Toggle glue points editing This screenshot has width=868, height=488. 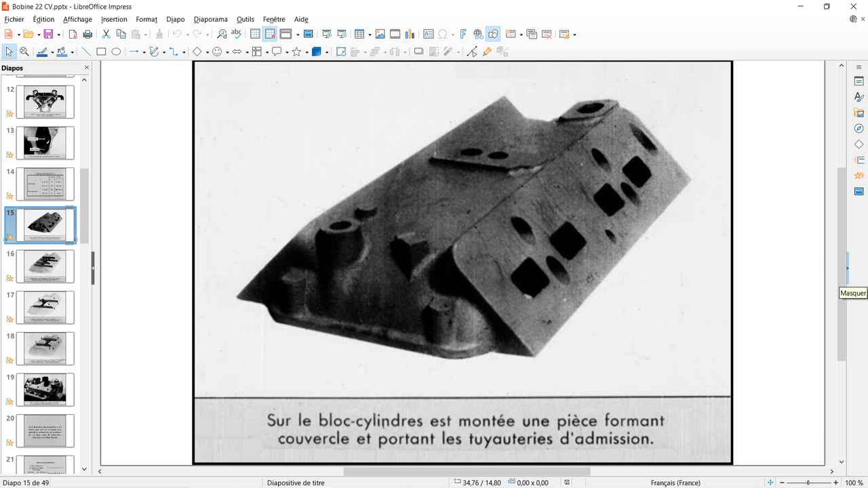[x=487, y=52]
